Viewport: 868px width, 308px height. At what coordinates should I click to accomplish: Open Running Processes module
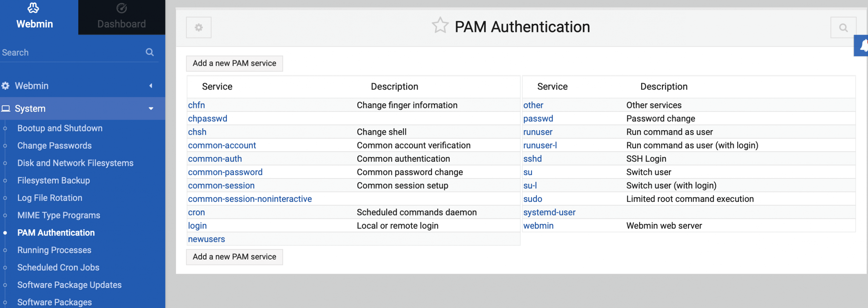click(54, 250)
